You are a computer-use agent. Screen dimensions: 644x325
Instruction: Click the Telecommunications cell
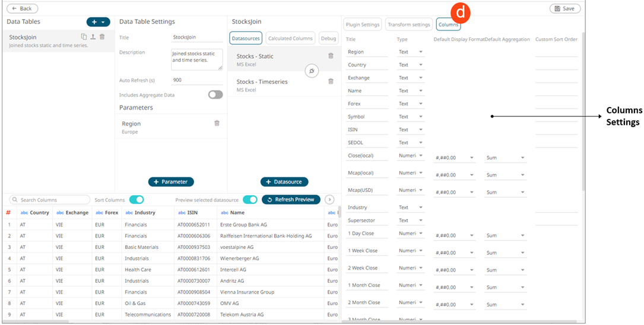pos(148,314)
